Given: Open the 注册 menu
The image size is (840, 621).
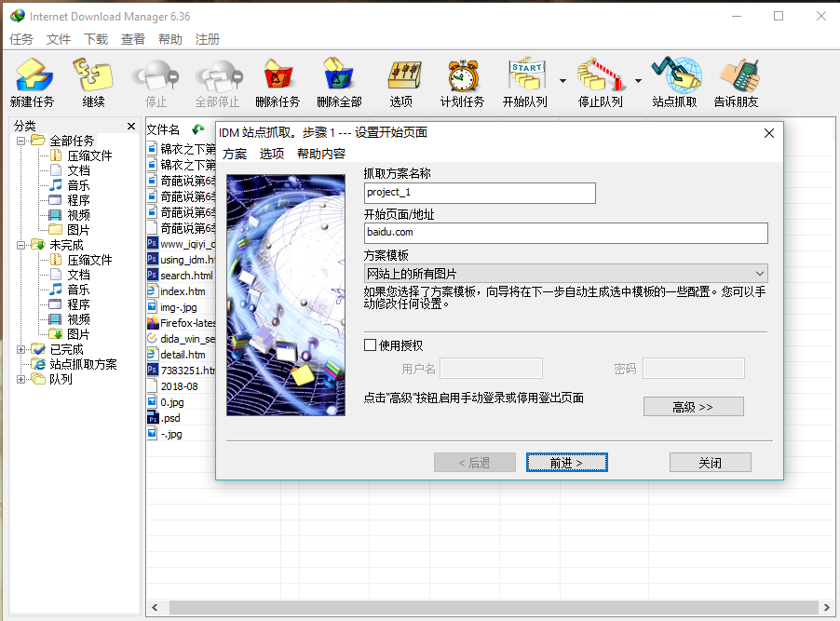Looking at the screenshot, I should click(208, 39).
